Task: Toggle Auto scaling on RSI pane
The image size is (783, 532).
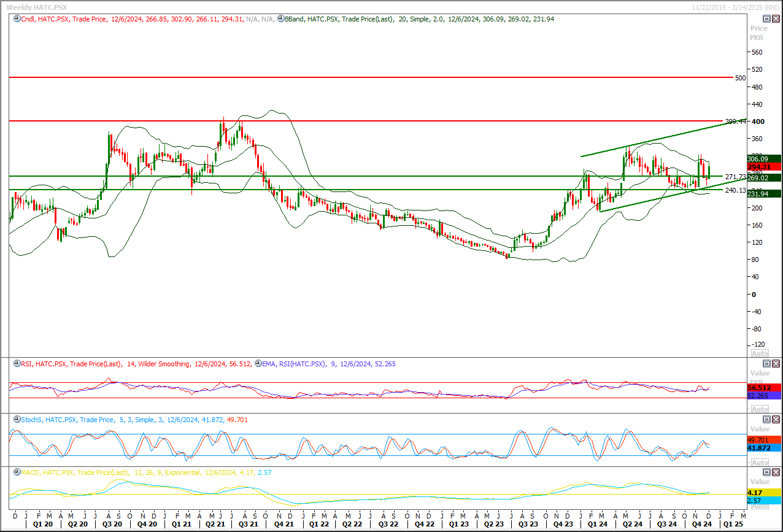Action: pos(759,409)
